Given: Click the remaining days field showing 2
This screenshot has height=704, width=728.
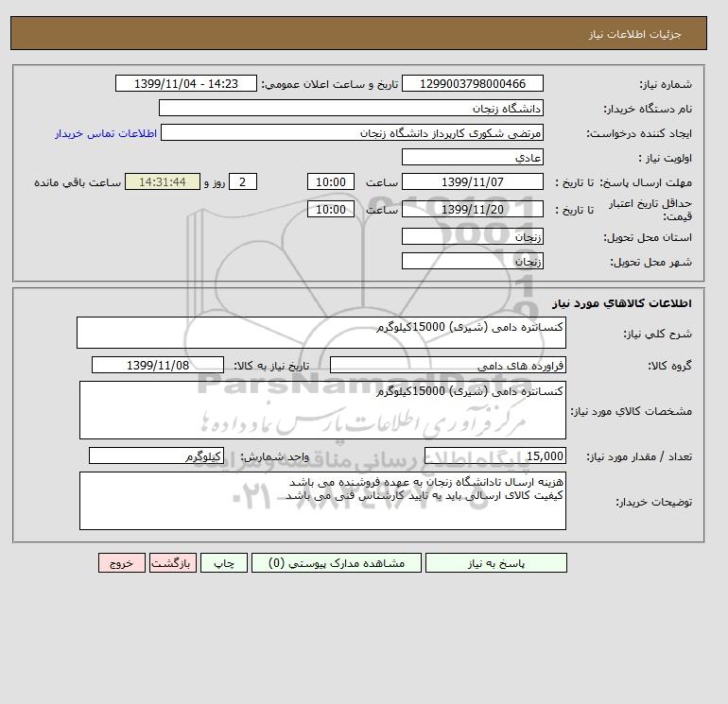Looking at the screenshot, I should point(243,182).
